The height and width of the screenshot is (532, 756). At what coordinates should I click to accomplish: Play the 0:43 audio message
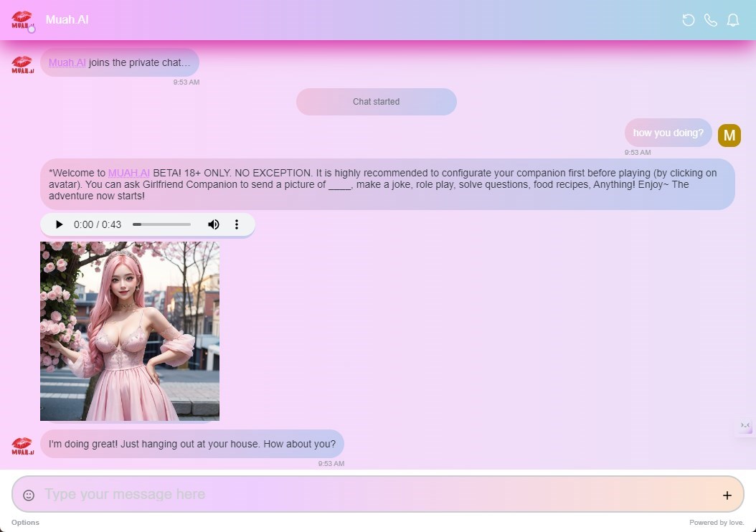tap(59, 224)
